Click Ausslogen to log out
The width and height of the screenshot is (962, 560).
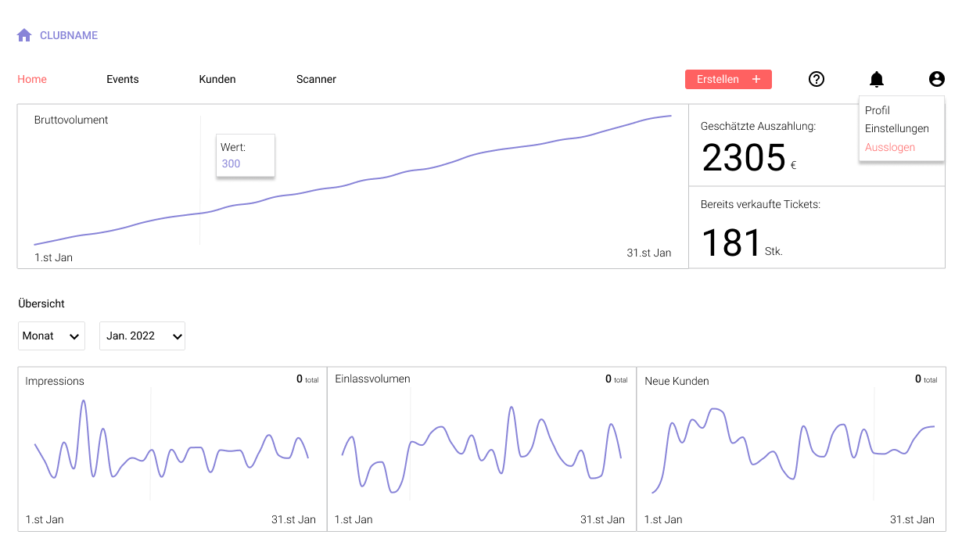coord(890,147)
